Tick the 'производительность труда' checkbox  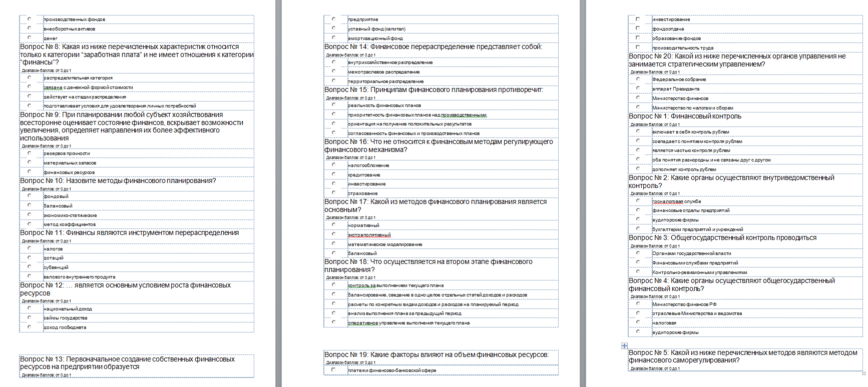(x=638, y=47)
